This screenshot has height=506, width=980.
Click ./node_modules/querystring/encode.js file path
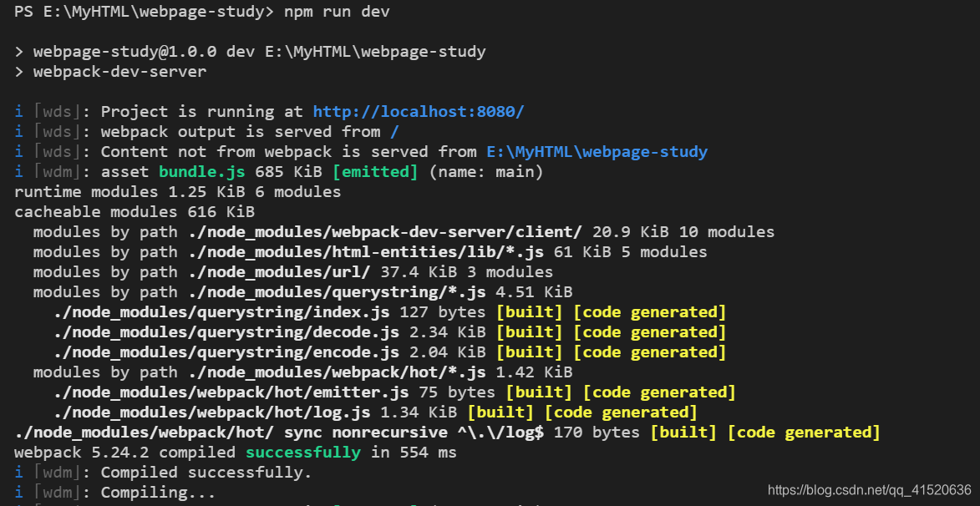click(x=226, y=352)
